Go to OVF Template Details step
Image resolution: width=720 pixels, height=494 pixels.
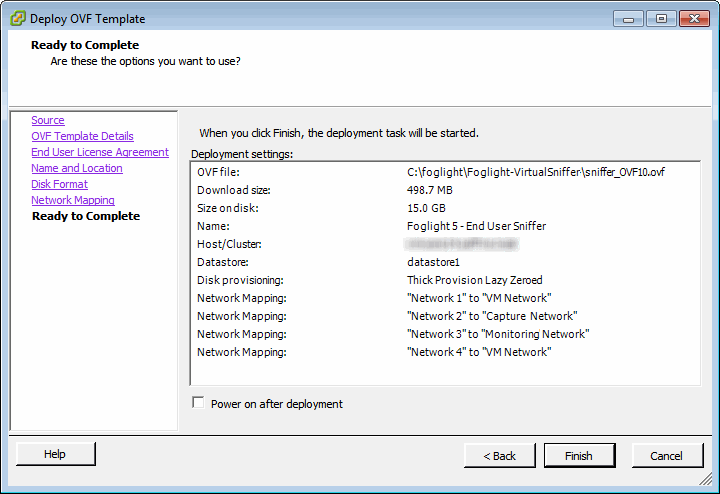tap(82, 136)
